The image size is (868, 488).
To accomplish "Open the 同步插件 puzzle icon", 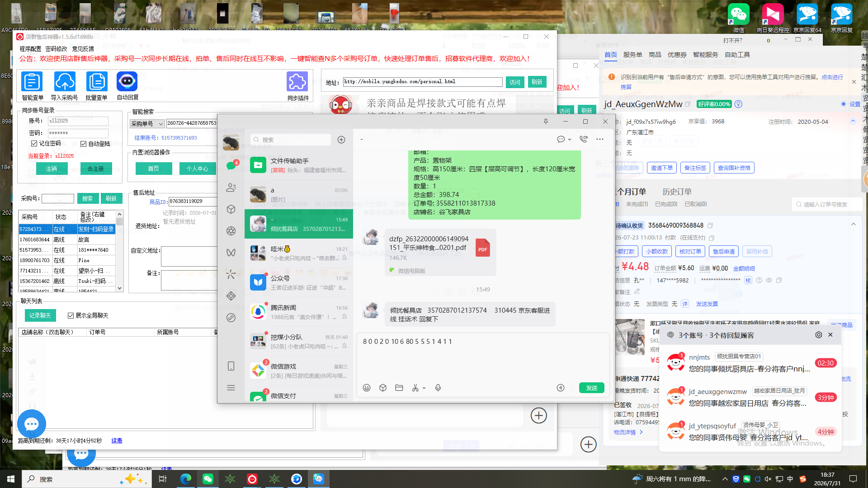I will [297, 82].
